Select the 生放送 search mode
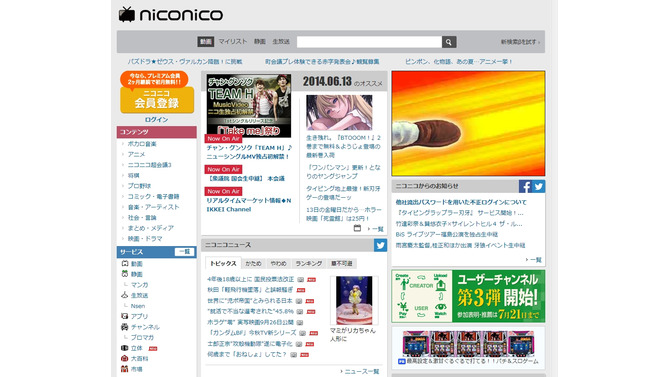 pyautogui.click(x=281, y=41)
